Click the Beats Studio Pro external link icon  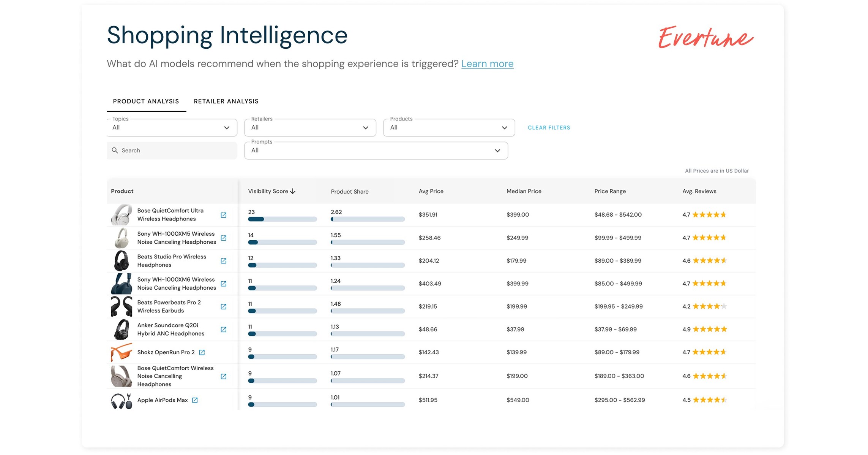(223, 261)
